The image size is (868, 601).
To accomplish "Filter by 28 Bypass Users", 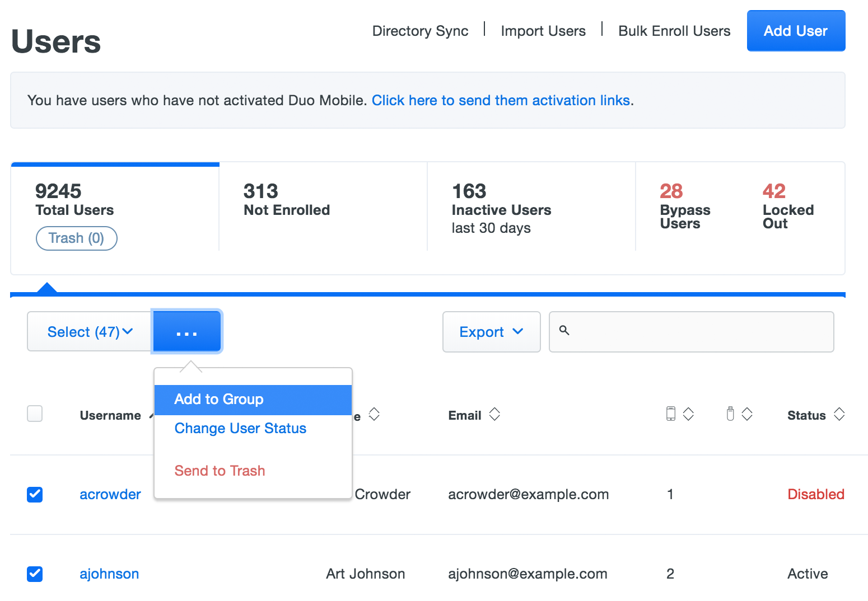I will click(x=685, y=206).
